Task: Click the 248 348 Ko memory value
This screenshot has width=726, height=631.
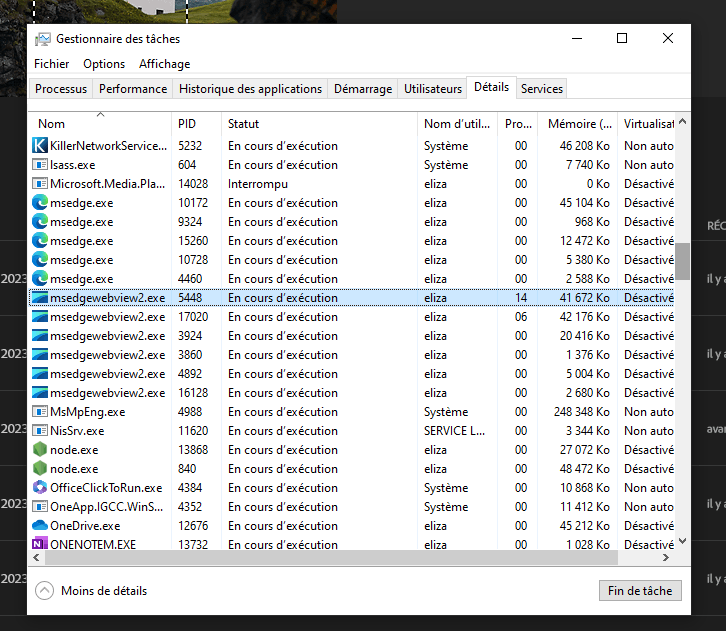Action: (582, 412)
